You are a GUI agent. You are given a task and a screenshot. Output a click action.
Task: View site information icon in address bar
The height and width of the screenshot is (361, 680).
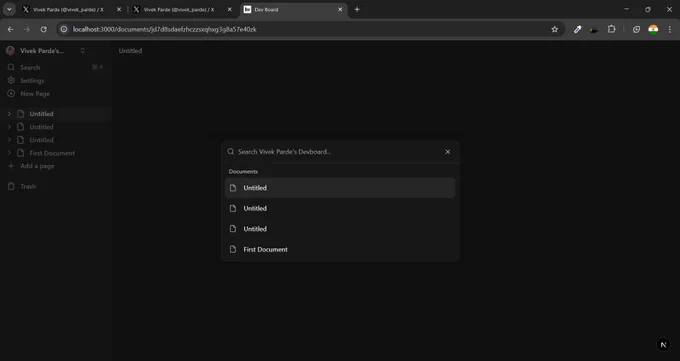(64, 30)
